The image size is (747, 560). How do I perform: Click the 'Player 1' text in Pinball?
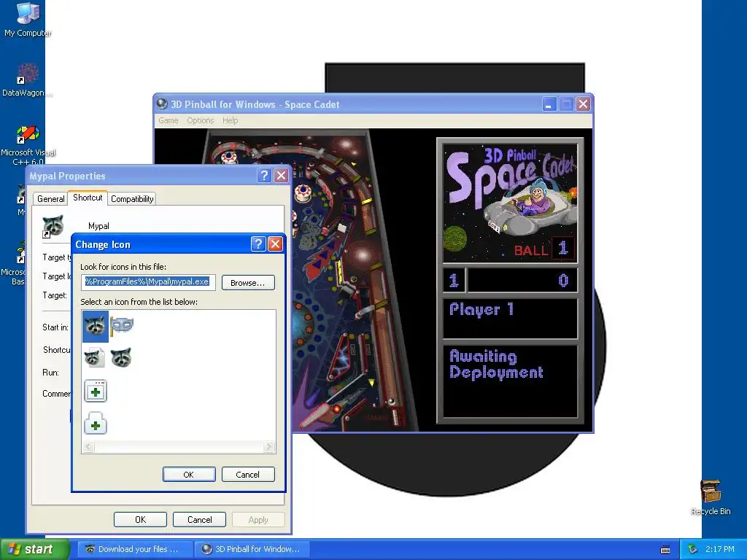pos(481,309)
